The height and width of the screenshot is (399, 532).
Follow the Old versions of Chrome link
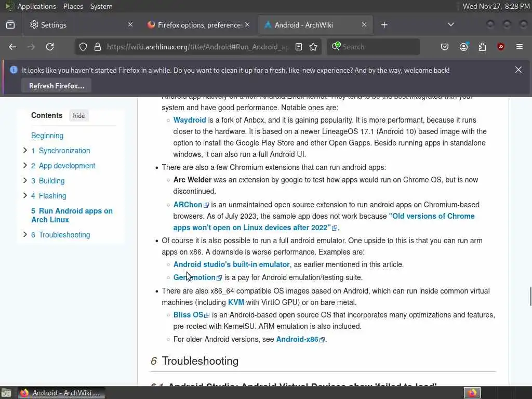click(324, 221)
